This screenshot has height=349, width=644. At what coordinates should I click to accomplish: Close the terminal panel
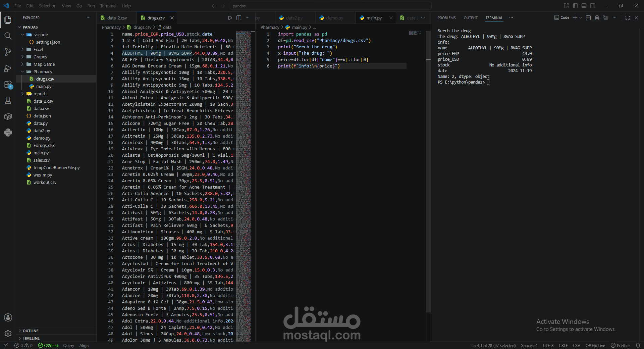point(636,18)
